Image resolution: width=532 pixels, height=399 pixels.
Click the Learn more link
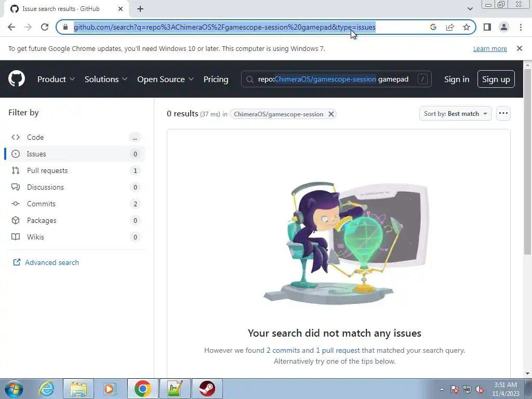click(490, 48)
